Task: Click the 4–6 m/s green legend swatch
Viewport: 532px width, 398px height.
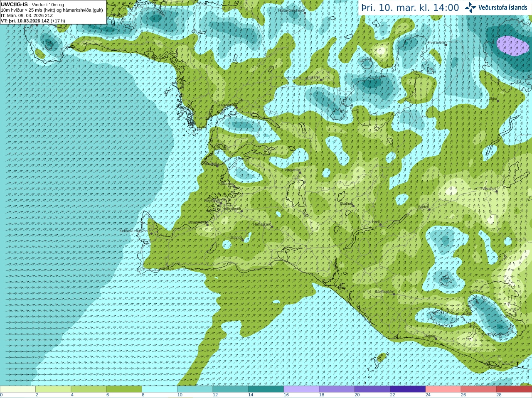Action: [89, 389]
